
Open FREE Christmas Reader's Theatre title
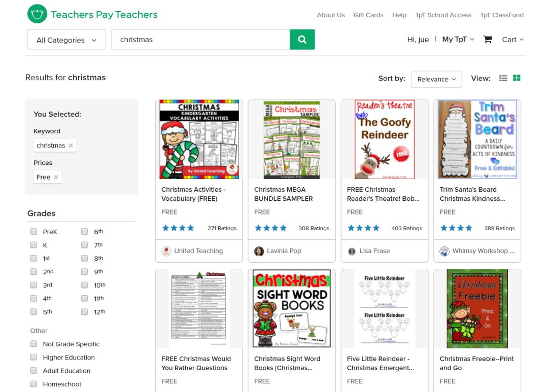click(383, 194)
